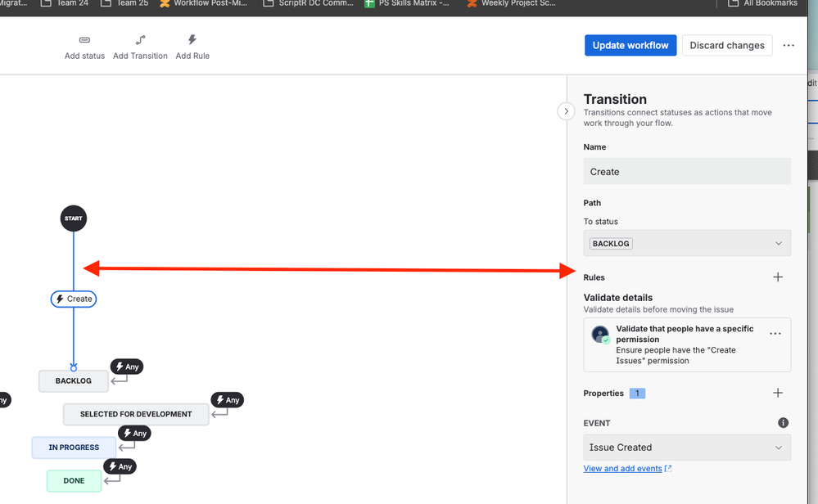Open the permission rule's ellipsis actions
This screenshot has height=504, width=818.
[775, 333]
